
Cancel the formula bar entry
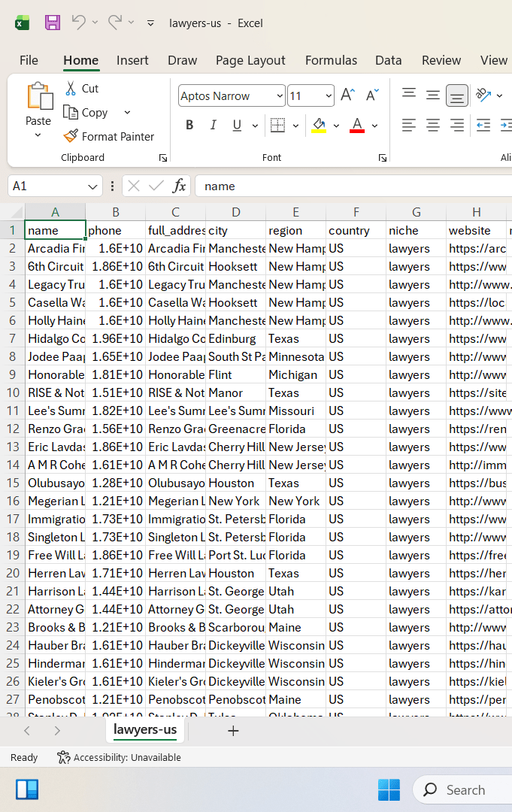[134, 186]
